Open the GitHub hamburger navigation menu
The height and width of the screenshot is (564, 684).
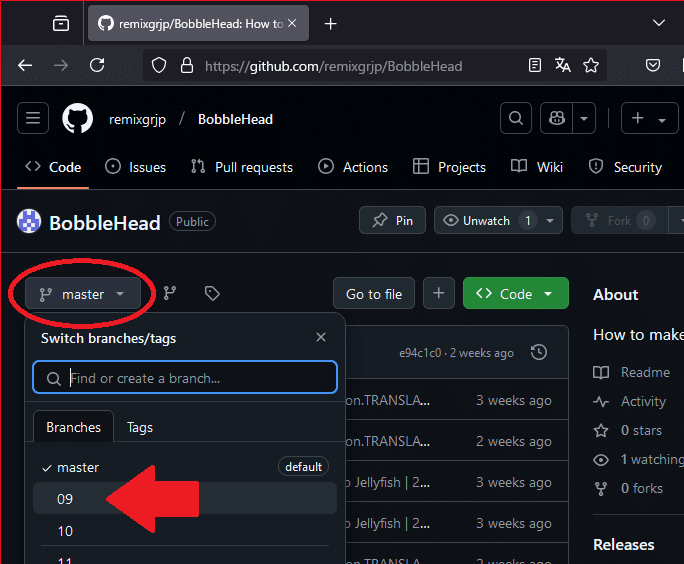tap(33, 118)
